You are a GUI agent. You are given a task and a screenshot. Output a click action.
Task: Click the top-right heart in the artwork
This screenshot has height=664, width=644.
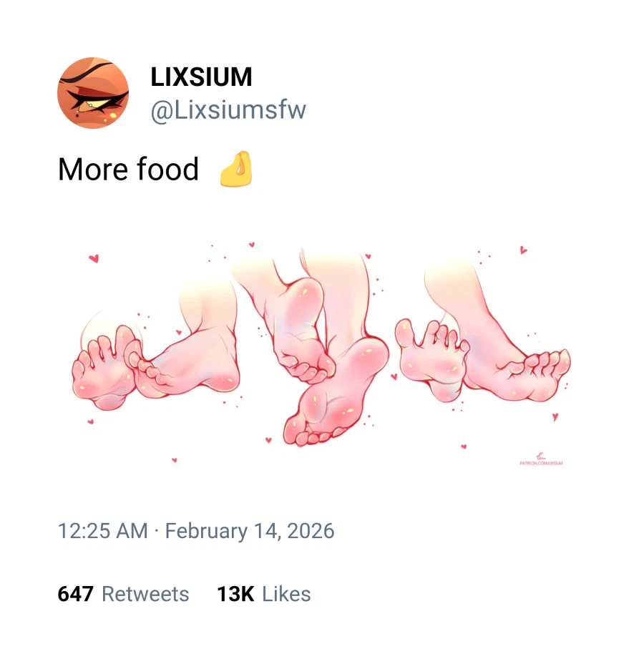click(x=523, y=250)
